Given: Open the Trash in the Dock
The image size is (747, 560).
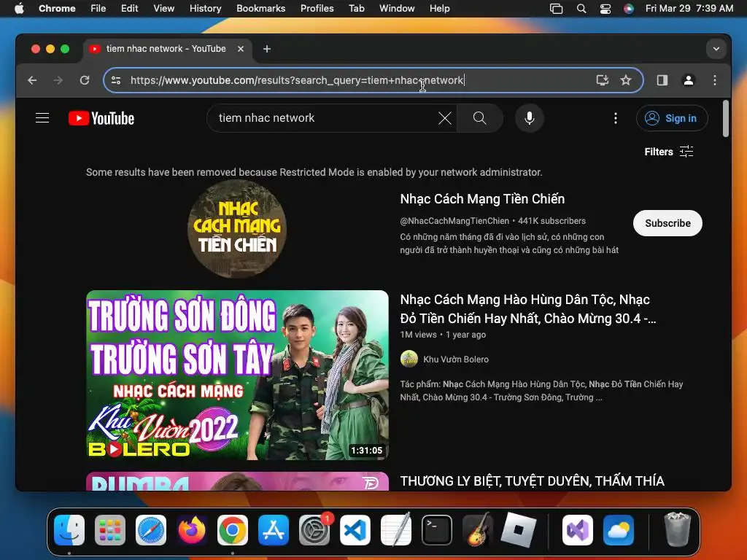Looking at the screenshot, I should tap(677, 529).
